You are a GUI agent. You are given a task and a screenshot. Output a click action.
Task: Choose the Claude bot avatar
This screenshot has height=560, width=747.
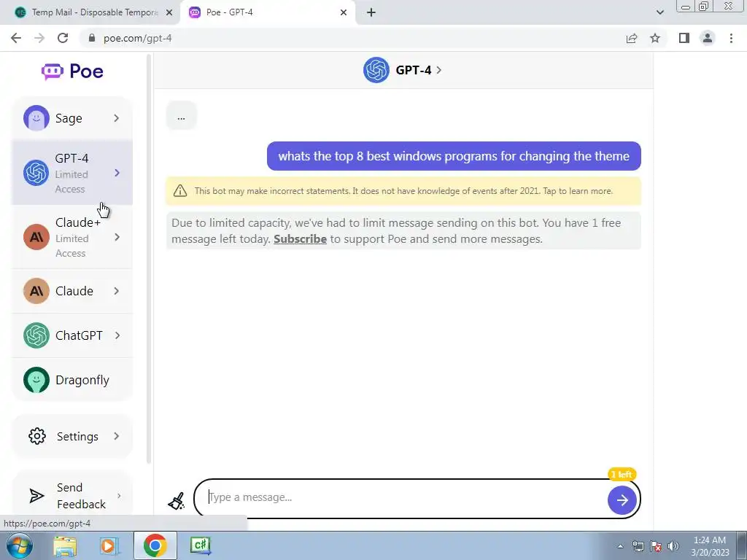click(36, 291)
